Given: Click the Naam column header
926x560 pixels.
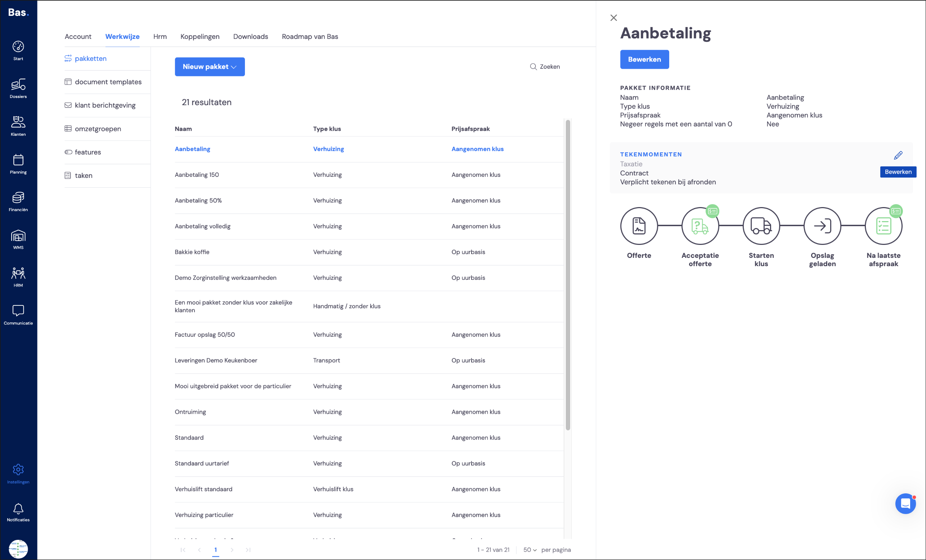Looking at the screenshot, I should pyautogui.click(x=183, y=129).
